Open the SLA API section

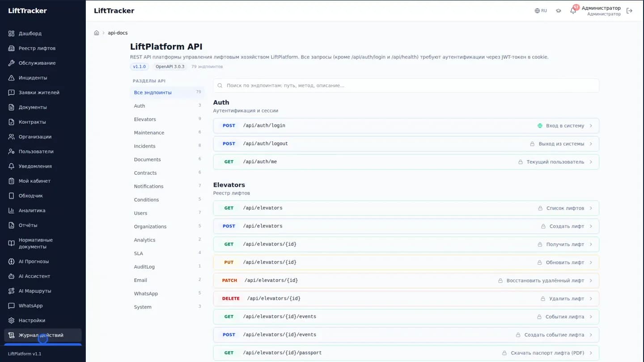pyautogui.click(x=167, y=253)
